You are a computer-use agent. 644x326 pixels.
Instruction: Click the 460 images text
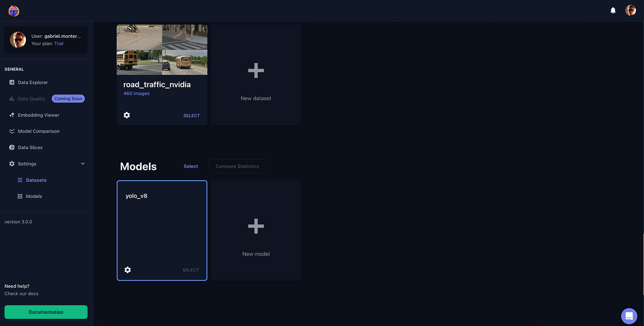point(136,94)
